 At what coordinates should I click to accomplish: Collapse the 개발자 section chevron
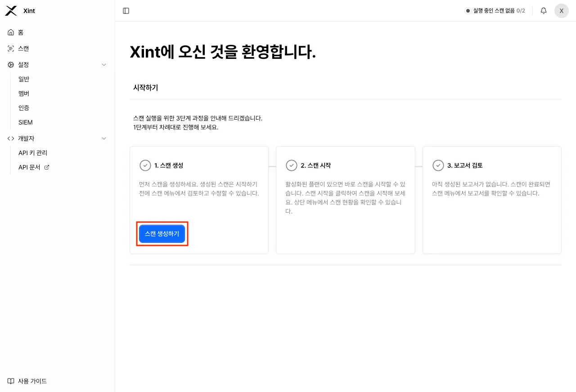tap(104, 138)
